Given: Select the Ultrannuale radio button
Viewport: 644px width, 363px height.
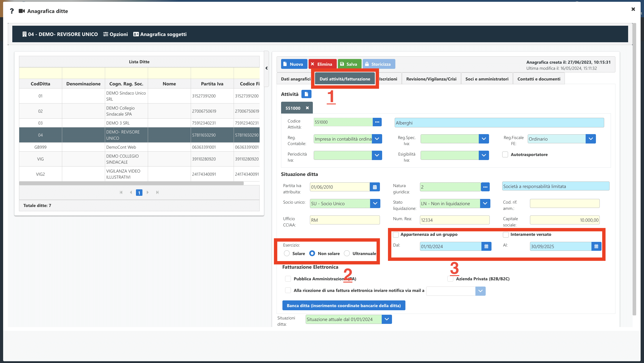Looking at the screenshot, I should (x=347, y=253).
